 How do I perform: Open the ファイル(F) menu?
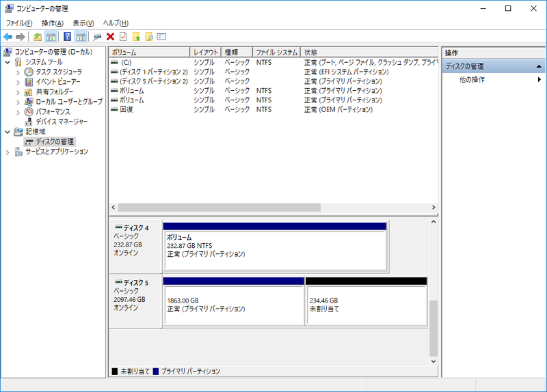(x=19, y=23)
